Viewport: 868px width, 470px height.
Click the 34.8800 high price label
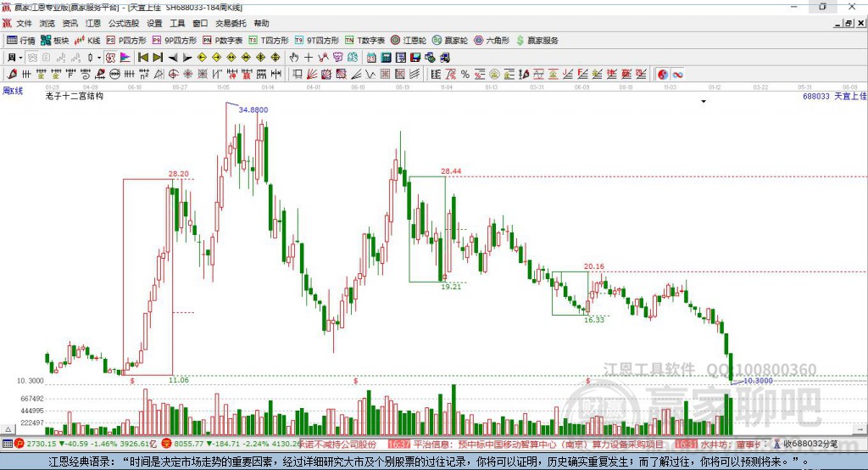click(x=253, y=109)
